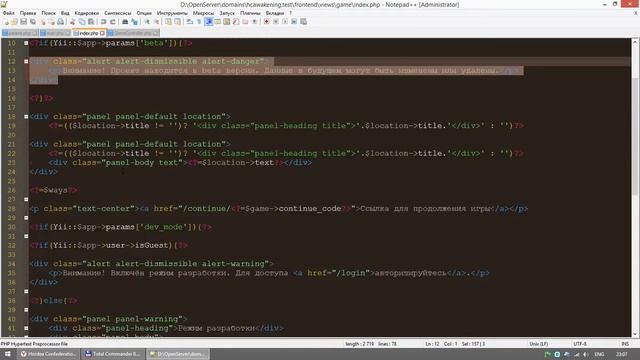Click the New file toolbar icon
Screen dimensions: 640x360
6,22
